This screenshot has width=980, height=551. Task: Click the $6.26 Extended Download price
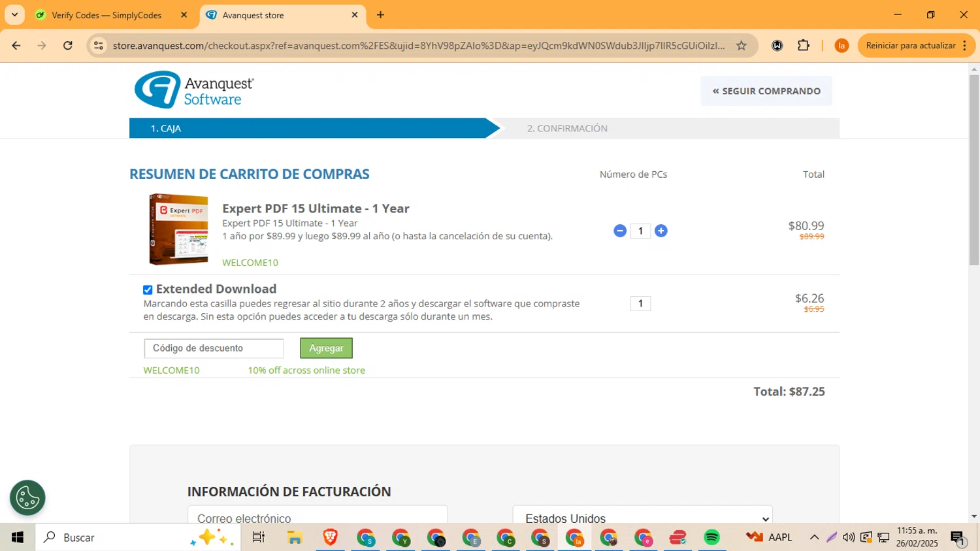[x=809, y=299]
